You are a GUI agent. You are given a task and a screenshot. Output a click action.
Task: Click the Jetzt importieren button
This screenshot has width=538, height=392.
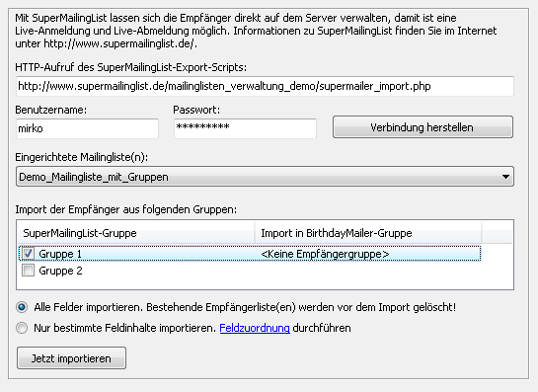(71, 358)
